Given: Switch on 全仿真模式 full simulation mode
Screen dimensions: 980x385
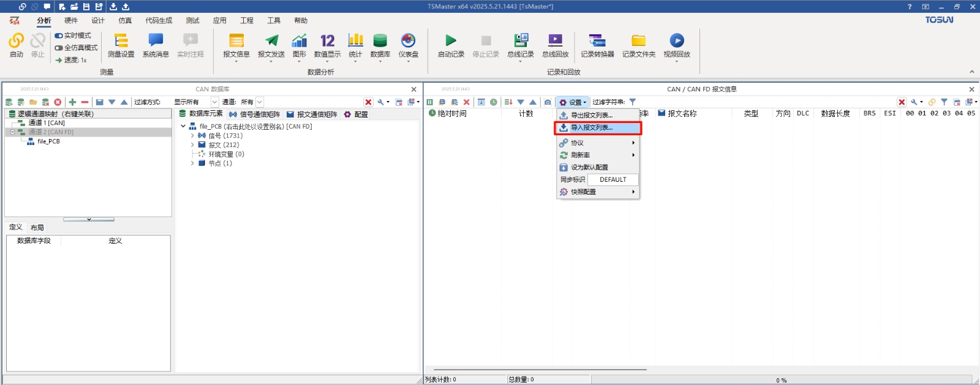Looking at the screenshot, I should (59, 48).
